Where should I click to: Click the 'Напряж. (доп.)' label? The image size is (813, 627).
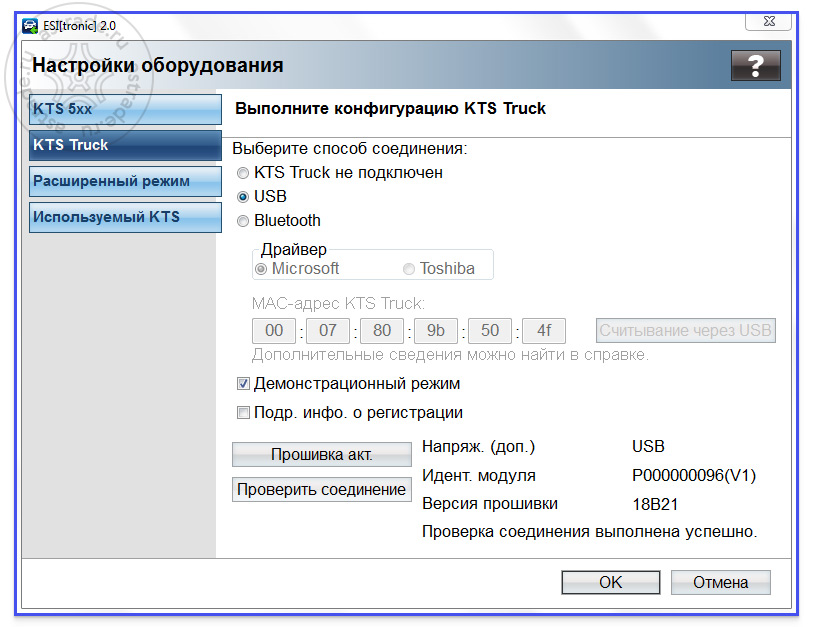tap(478, 447)
